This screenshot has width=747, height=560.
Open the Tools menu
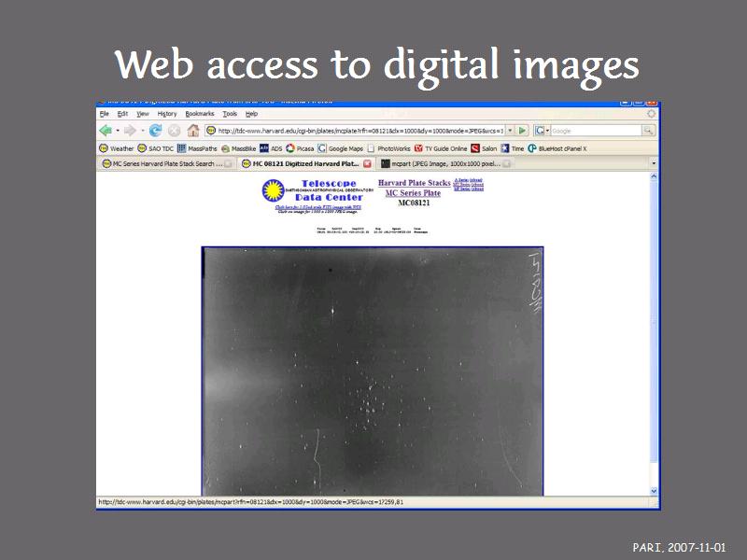[x=230, y=114]
